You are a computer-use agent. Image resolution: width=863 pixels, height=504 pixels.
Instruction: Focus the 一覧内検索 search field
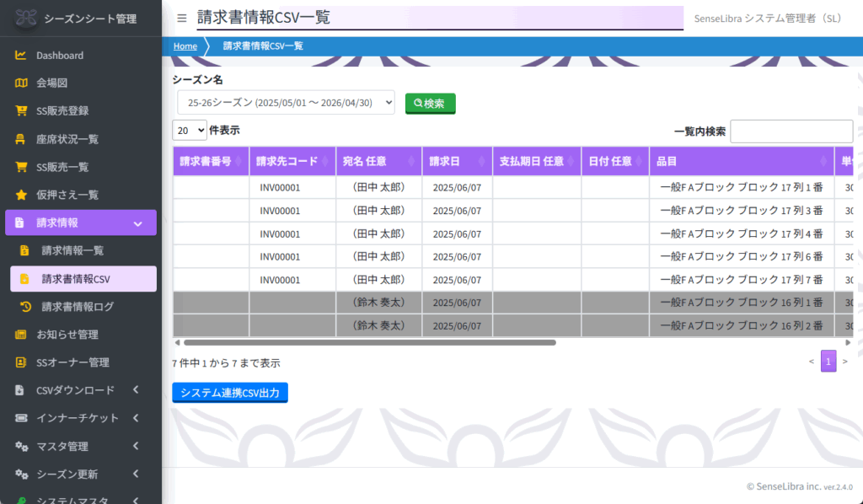coord(791,131)
